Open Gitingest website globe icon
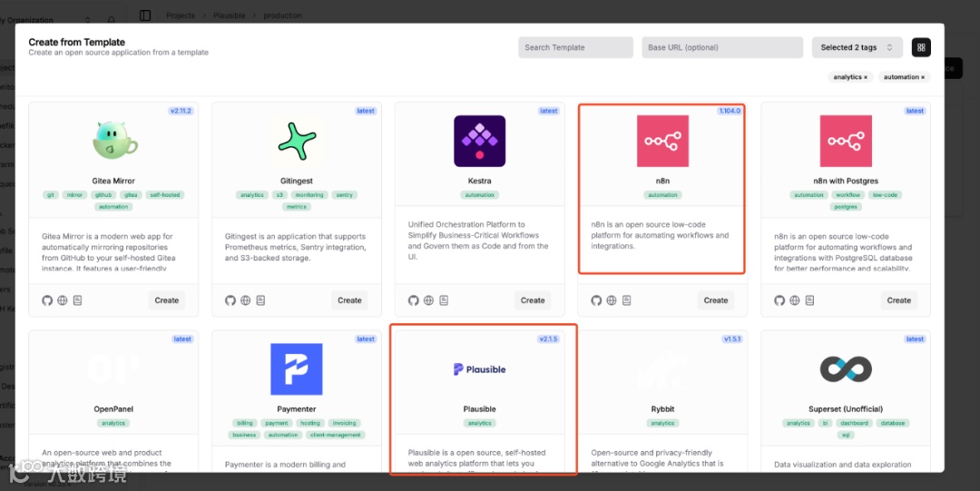 (246, 300)
